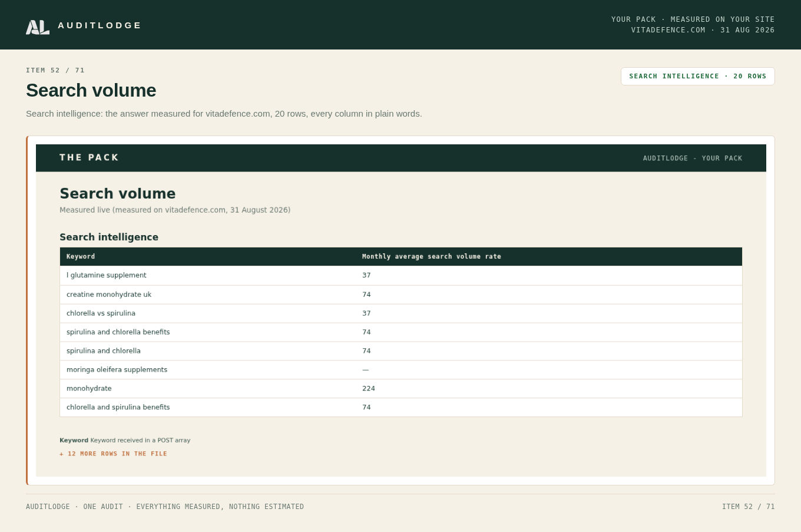Select the 'every column in plain words' description paragraph

coord(224,114)
